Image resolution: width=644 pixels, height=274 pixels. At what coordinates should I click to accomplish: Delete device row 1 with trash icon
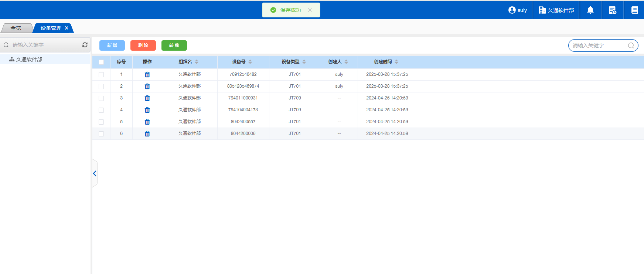coord(147,75)
